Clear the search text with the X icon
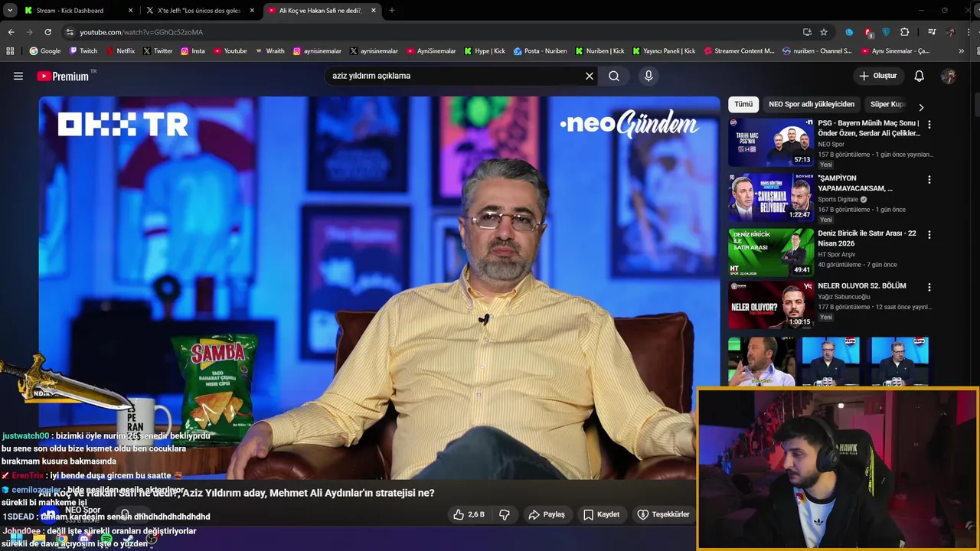 coord(590,76)
